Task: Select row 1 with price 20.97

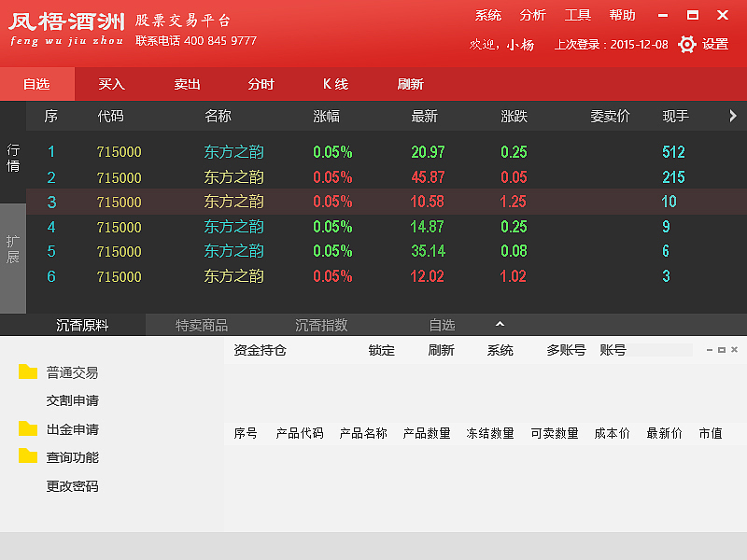Action: point(387,152)
